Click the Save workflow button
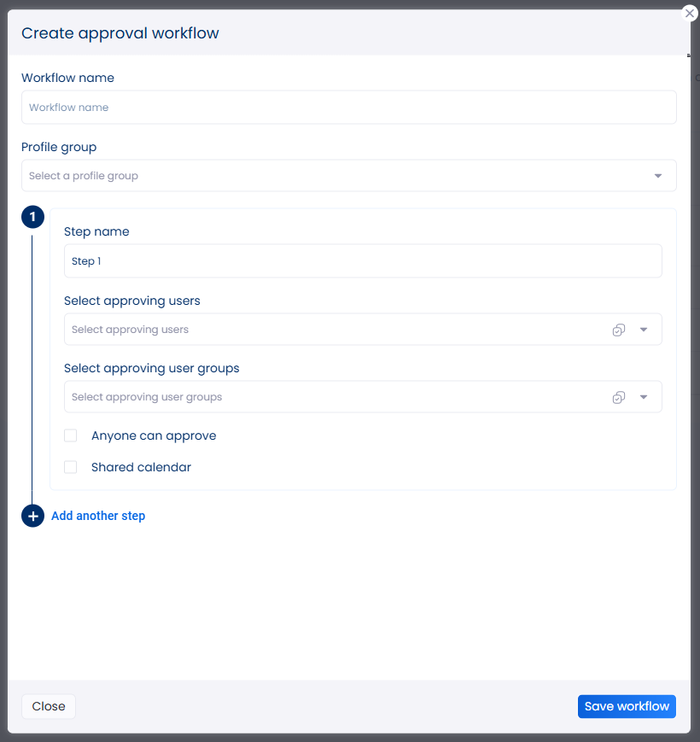Viewport: 700px width, 742px height. (627, 706)
